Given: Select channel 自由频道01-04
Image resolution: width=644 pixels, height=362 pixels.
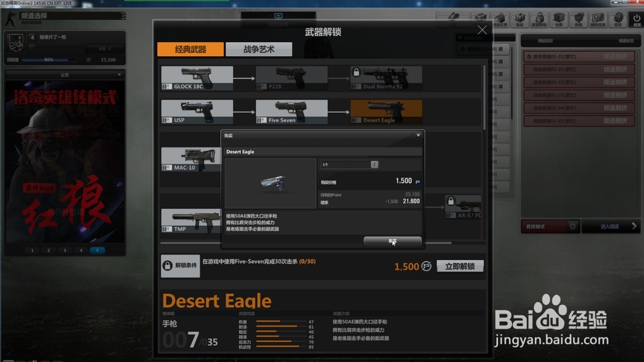Looking at the screenshot, I should [579, 108].
